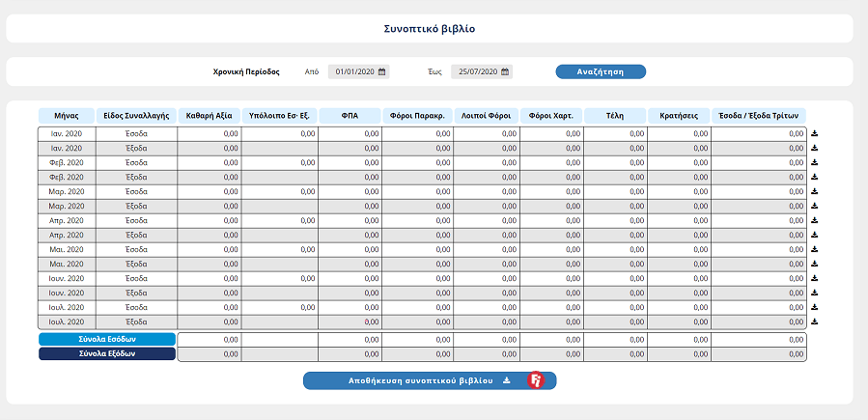This screenshot has width=868, height=420.
Task: Download the Ιαν. 2020 Έξοδα row
Action: point(814,149)
